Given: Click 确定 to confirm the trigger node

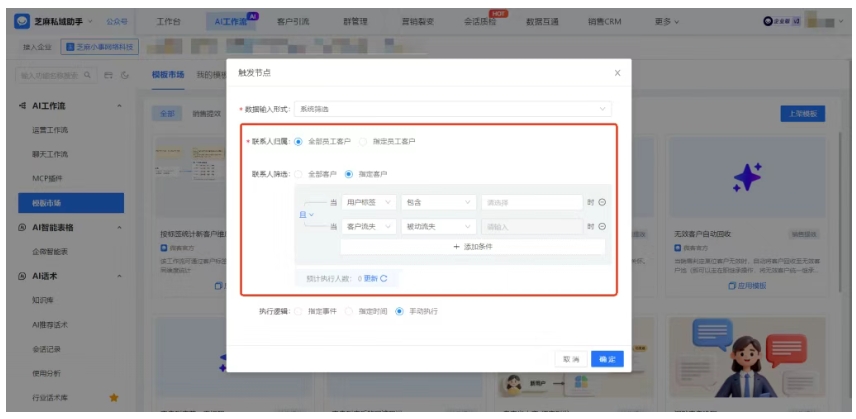Looking at the screenshot, I should tap(607, 359).
